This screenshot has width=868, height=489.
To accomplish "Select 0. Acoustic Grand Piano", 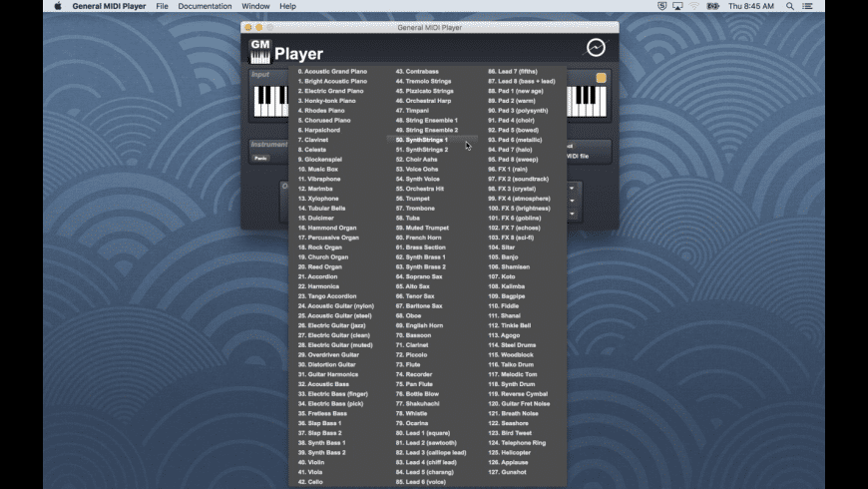I will (x=332, y=72).
